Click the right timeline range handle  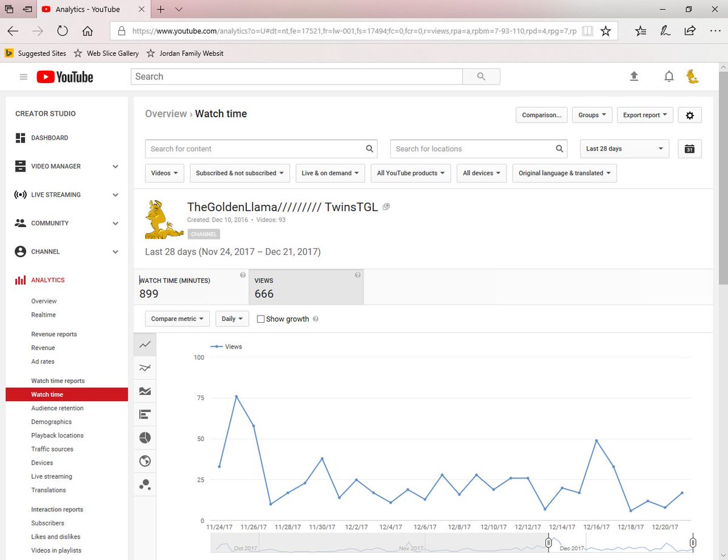point(693,542)
